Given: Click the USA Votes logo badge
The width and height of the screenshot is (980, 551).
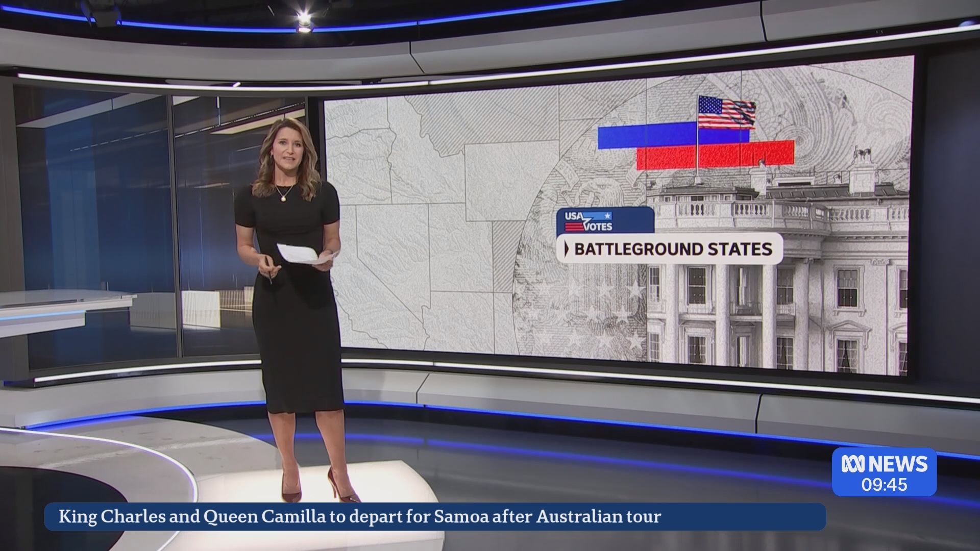Looking at the screenshot, I should click(x=589, y=220).
